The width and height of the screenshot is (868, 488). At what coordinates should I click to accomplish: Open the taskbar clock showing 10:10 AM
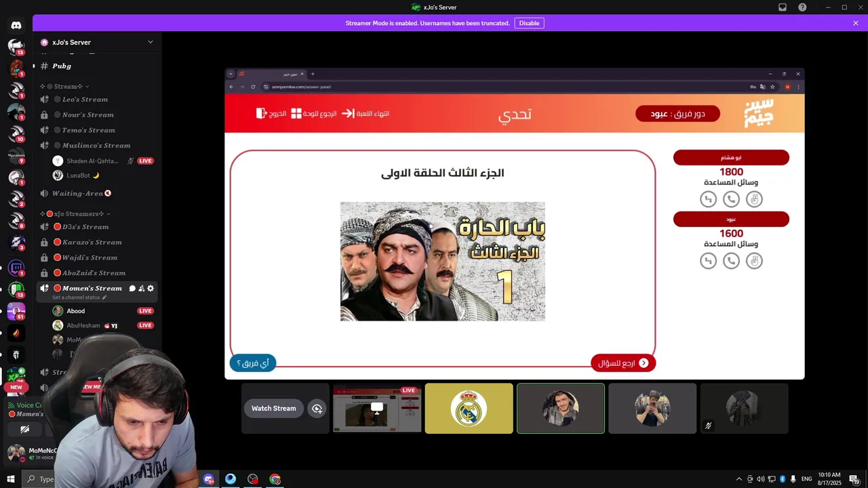(829, 479)
